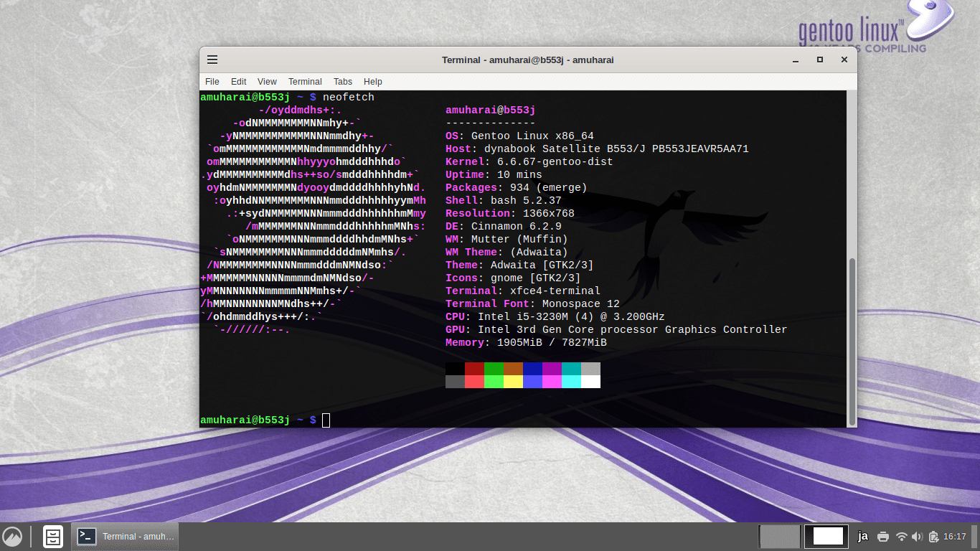Select the second workspace with window
The width and height of the screenshot is (980, 551).
coord(827,536)
